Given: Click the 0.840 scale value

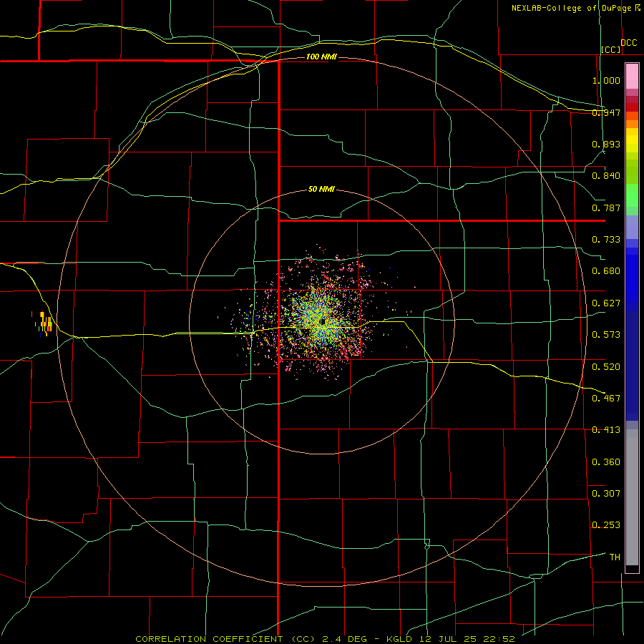Looking at the screenshot, I should (x=606, y=176).
